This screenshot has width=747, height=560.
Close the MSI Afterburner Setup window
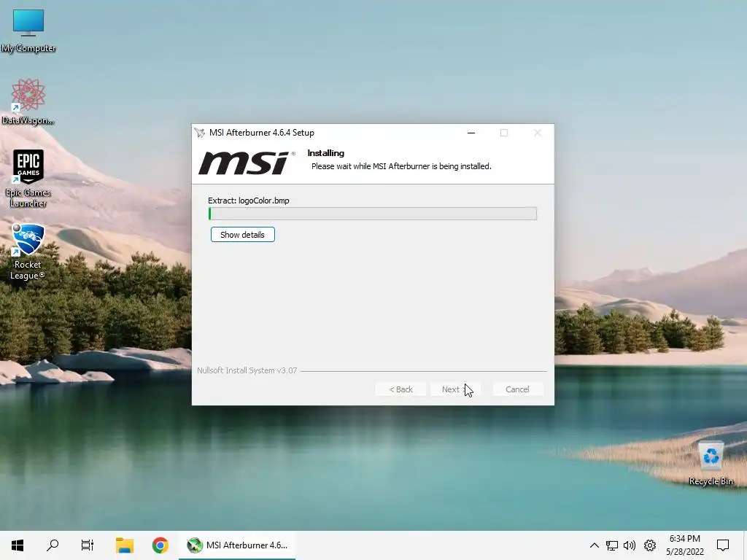(x=538, y=133)
